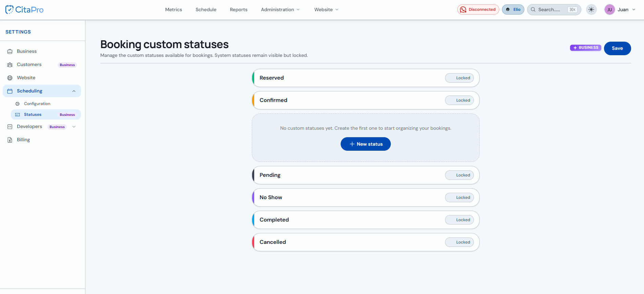Toggle the light/dark theme sun icon

(x=591, y=9)
